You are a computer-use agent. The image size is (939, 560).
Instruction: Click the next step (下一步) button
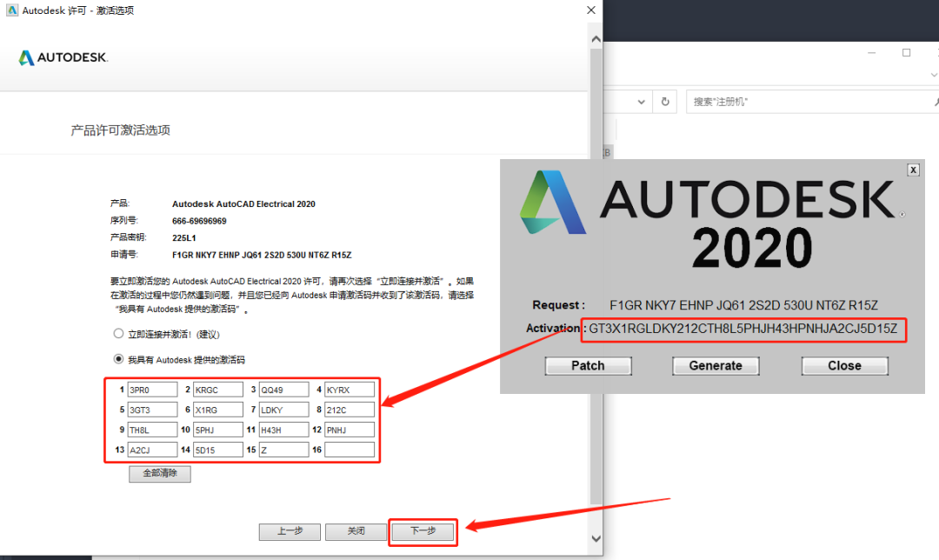click(x=423, y=531)
